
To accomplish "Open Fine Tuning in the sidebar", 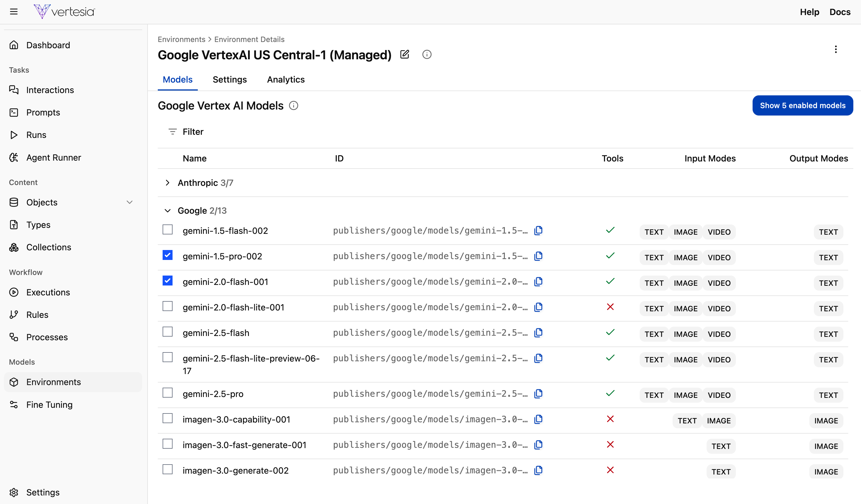I will pyautogui.click(x=73, y=405).
